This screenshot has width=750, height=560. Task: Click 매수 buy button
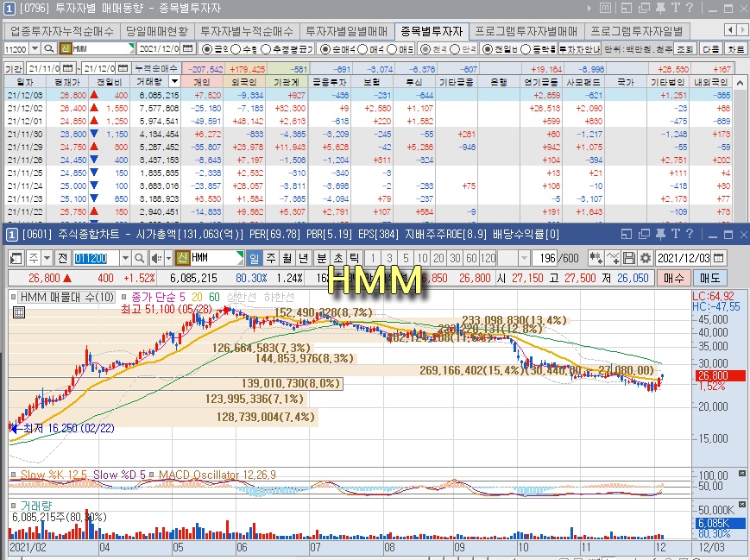674,278
